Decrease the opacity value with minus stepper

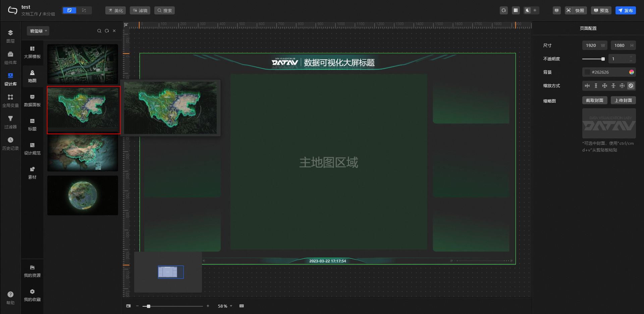(631, 61)
